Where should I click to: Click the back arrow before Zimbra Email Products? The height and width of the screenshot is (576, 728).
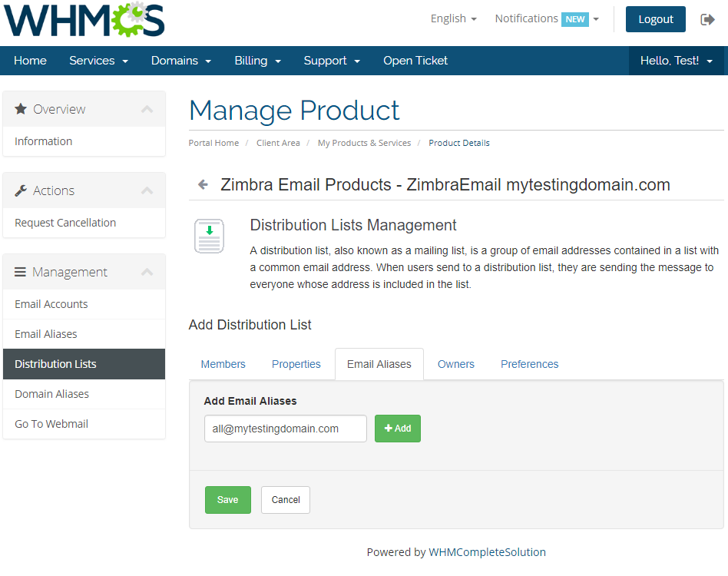(203, 184)
